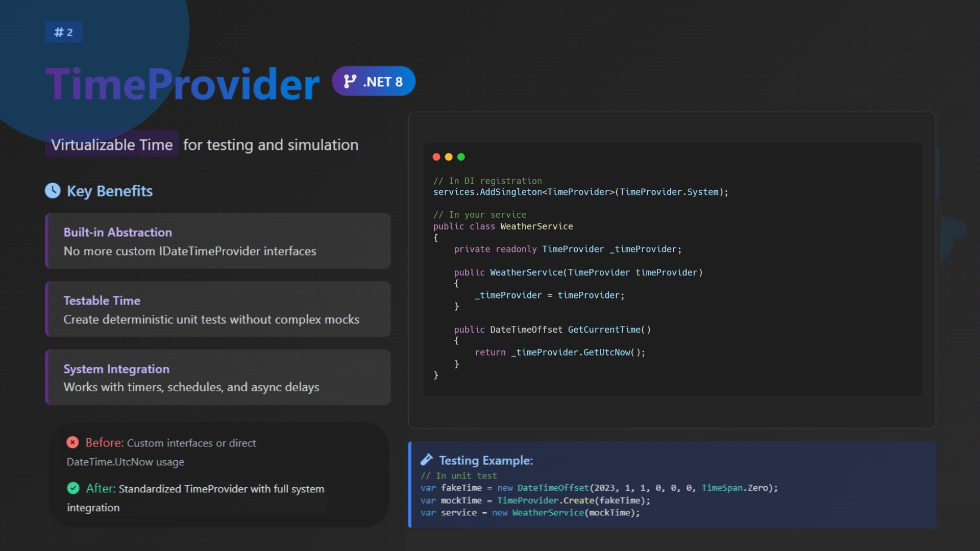Click the 'DateTime.UtcNow usage' text
980x551 pixels.
[x=126, y=462]
